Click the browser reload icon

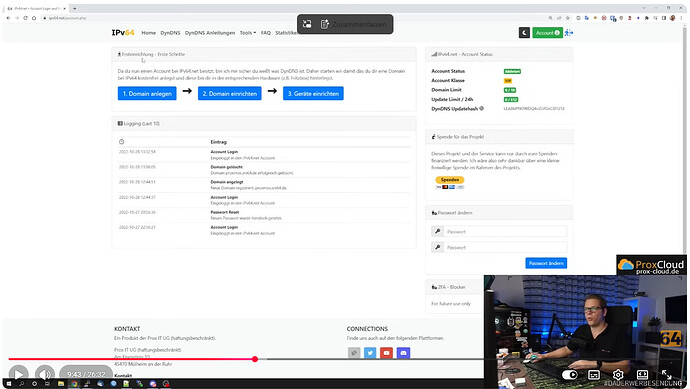pos(25,18)
